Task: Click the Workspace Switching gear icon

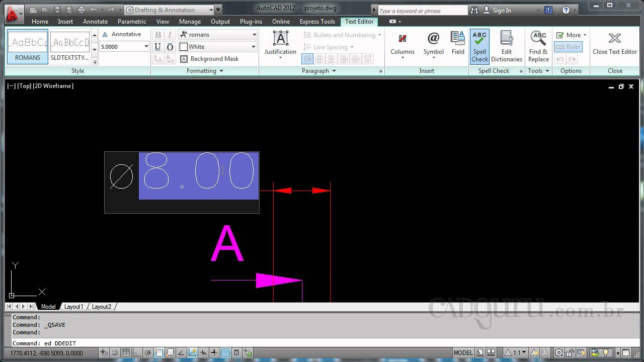Action: pyautogui.click(x=559, y=353)
